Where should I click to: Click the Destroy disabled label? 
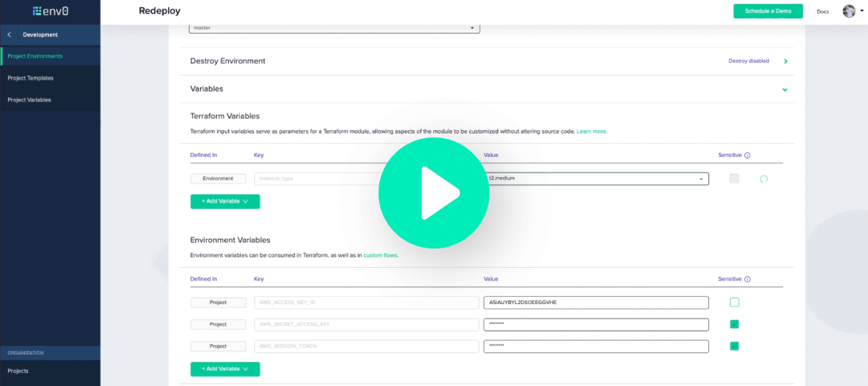click(x=748, y=61)
